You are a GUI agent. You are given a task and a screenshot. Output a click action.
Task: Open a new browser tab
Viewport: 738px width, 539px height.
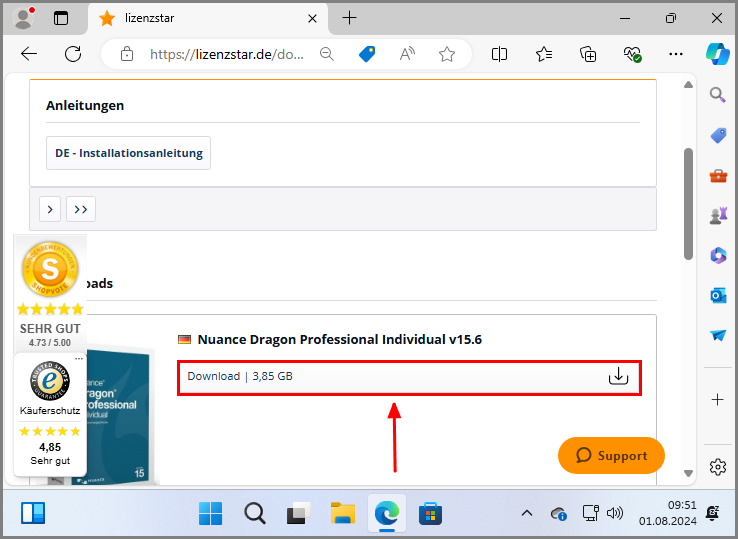pos(349,18)
